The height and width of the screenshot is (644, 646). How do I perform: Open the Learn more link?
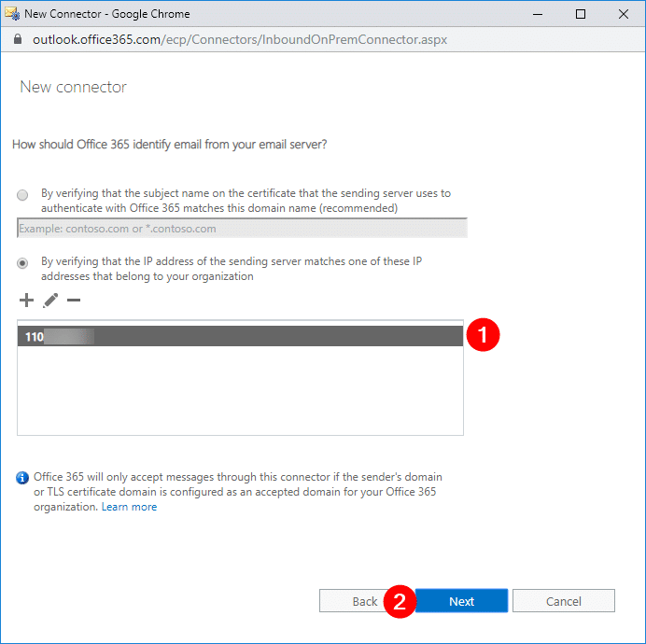[129, 507]
